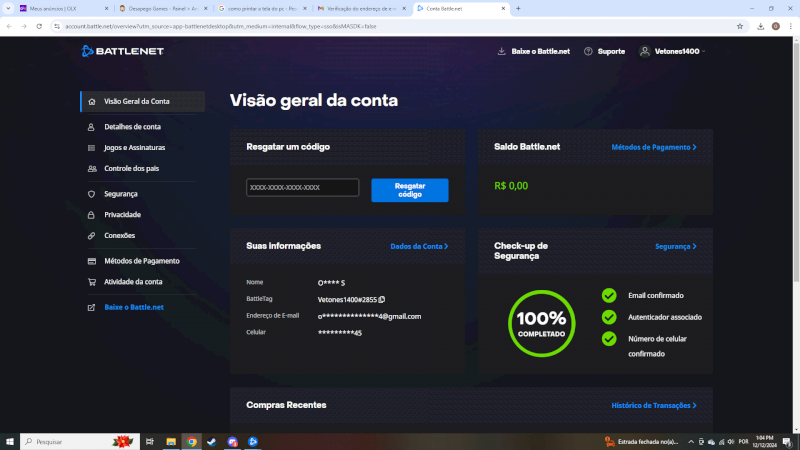This screenshot has width=800, height=450.
Task: Open Task View on the taskbar
Action: click(149, 442)
